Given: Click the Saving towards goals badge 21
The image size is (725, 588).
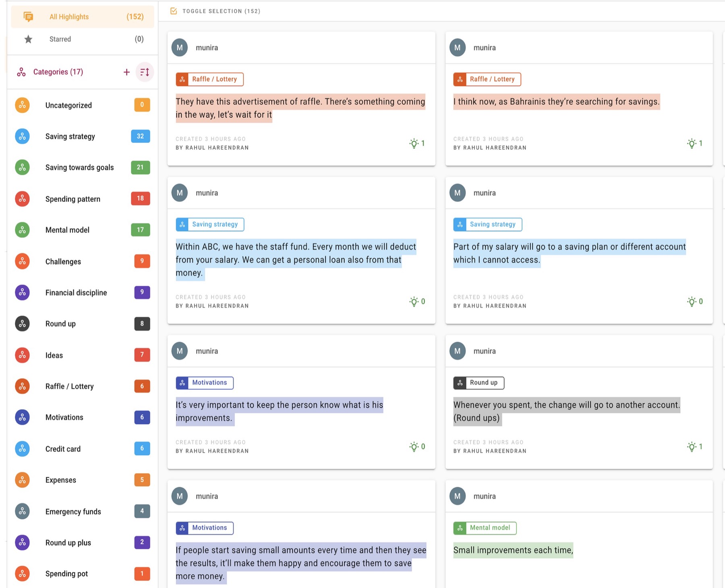Looking at the screenshot, I should coord(141,167).
